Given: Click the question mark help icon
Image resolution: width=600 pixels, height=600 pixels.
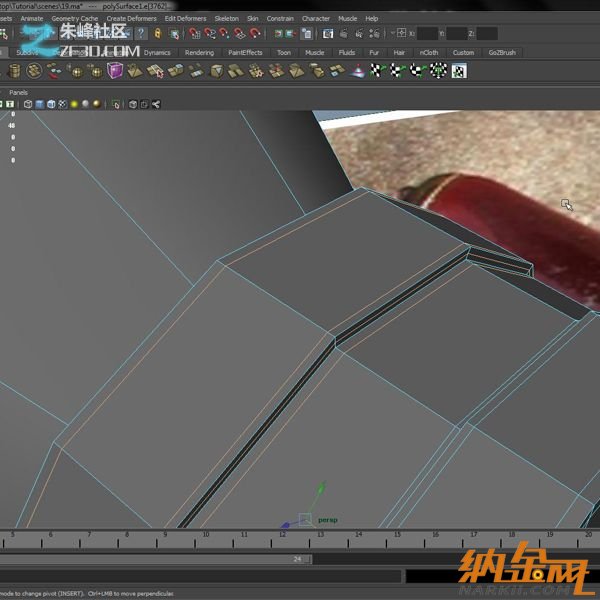Looking at the screenshot, I should pyautogui.click(x=141, y=34).
